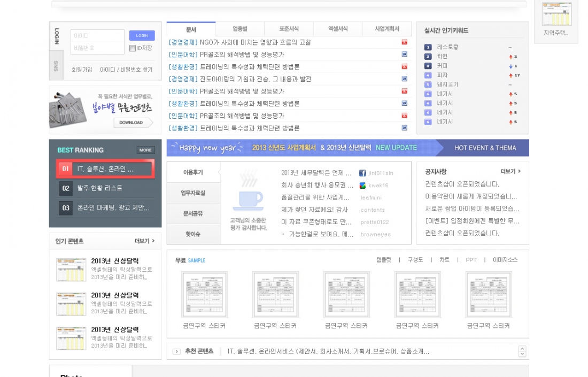Click the MORE button in Best Ranking

pyautogui.click(x=145, y=150)
